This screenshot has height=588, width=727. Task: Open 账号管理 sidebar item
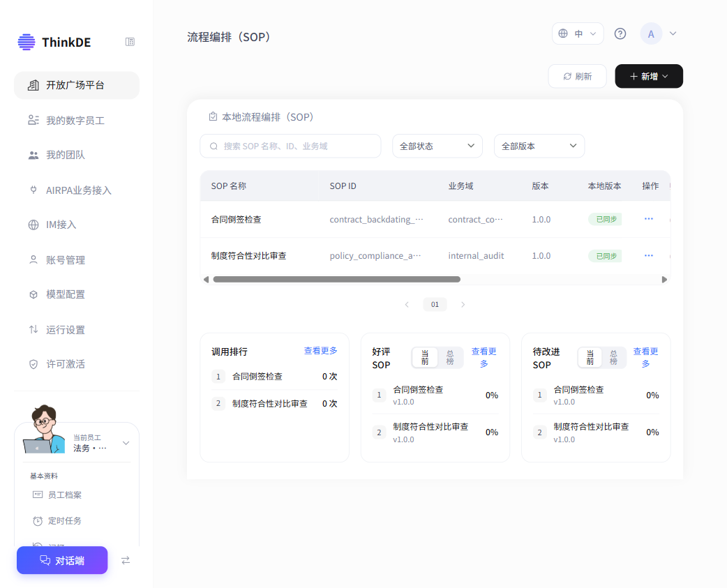pos(77,260)
